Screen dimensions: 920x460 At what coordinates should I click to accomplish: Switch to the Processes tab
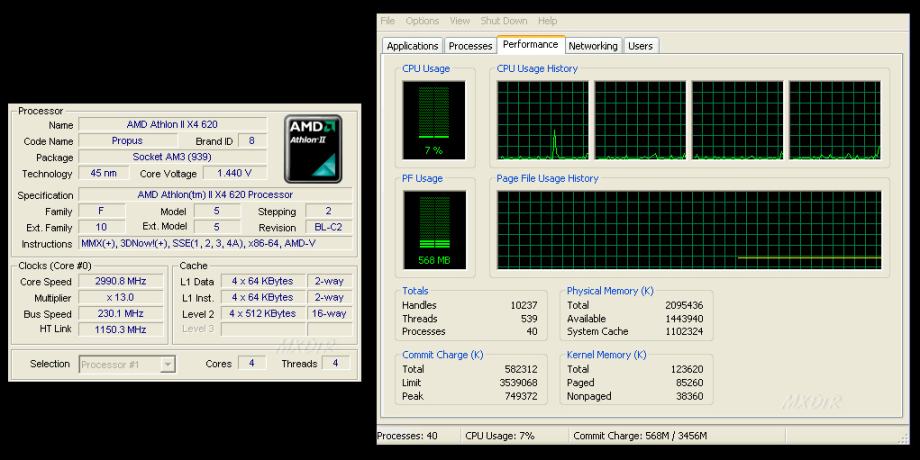click(470, 46)
